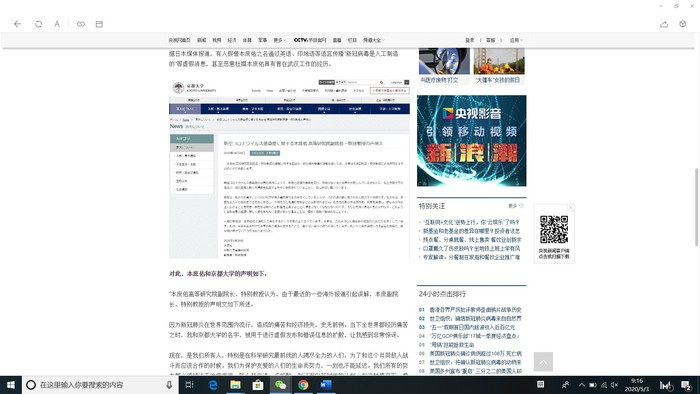The height and width of the screenshot is (394, 700).
Task: Open the 口罩戴久了伤皮肤吗 headline
Action: click(x=471, y=249)
